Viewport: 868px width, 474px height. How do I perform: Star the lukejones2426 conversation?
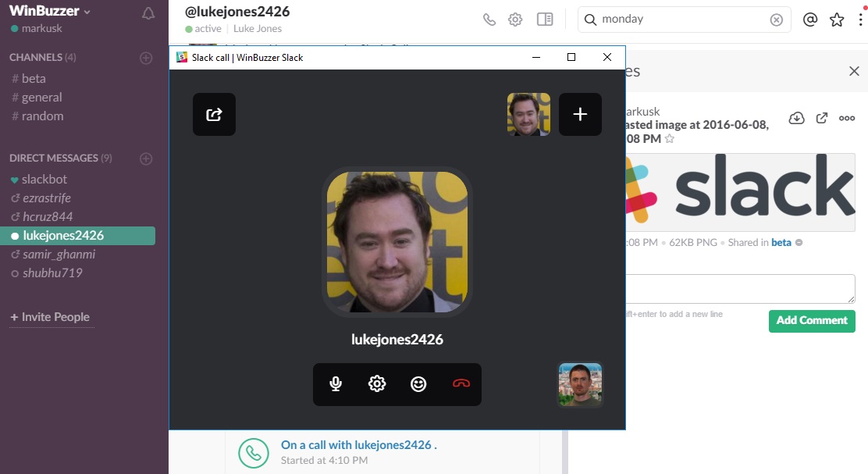click(x=837, y=20)
